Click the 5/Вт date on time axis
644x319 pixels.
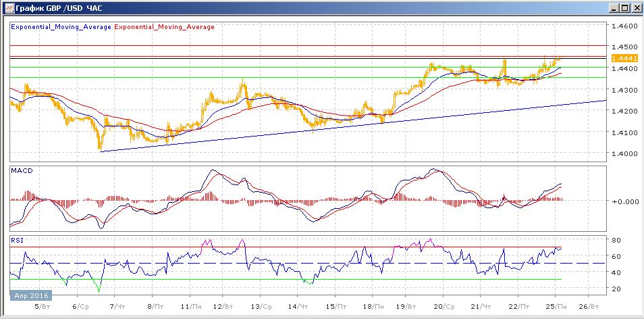[x=43, y=307]
